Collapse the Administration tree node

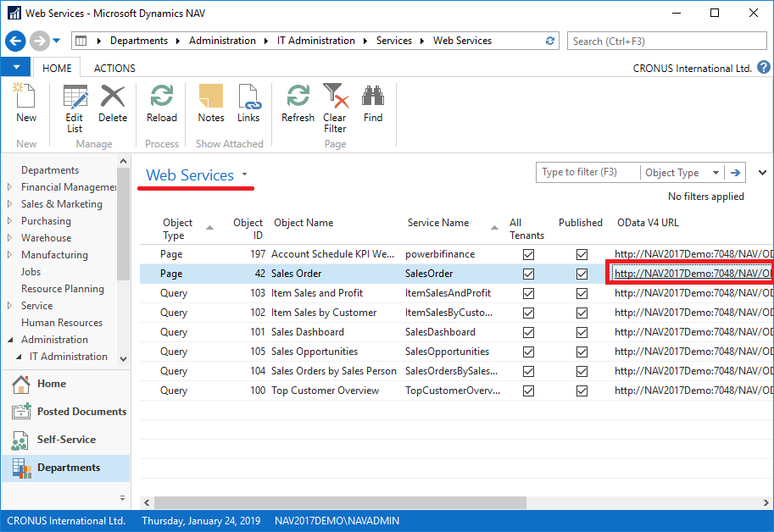[10, 340]
